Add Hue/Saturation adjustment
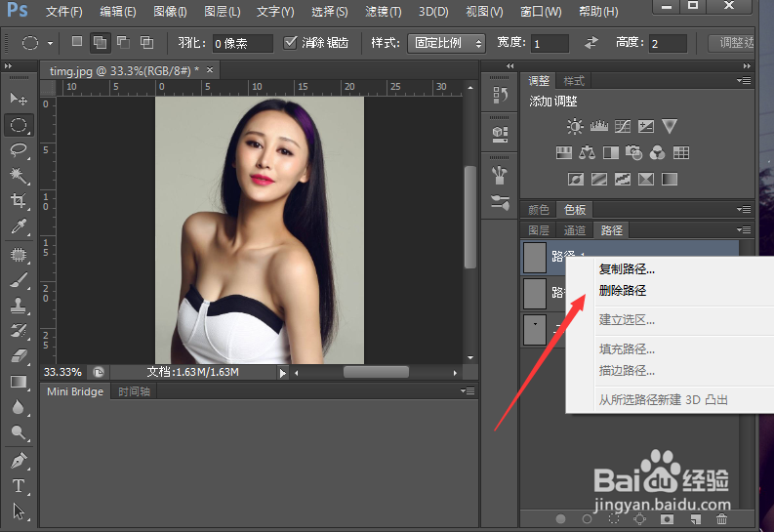 564,153
